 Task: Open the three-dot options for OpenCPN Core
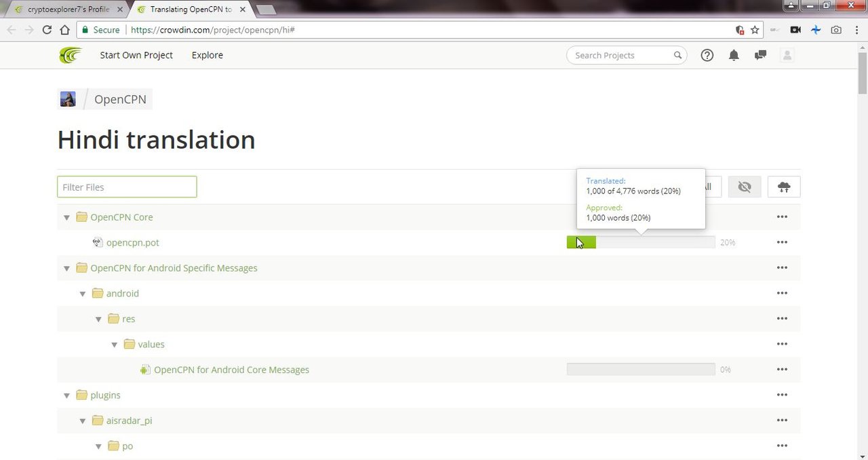pyautogui.click(x=782, y=217)
